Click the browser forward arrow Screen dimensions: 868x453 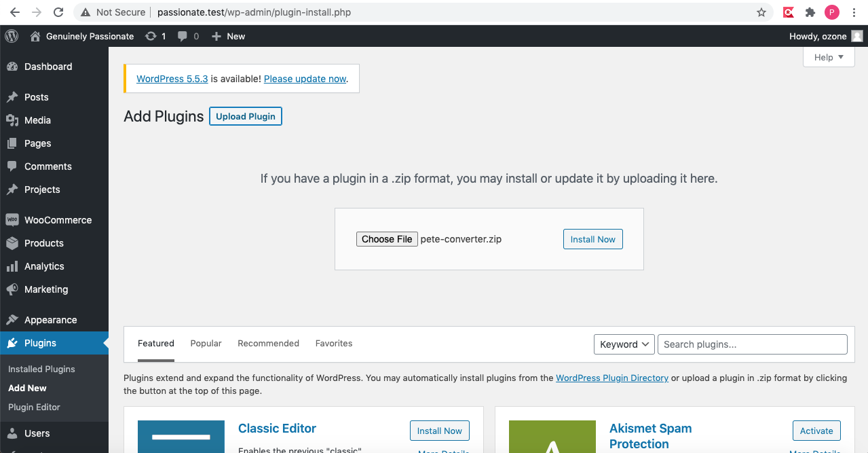[37, 12]
